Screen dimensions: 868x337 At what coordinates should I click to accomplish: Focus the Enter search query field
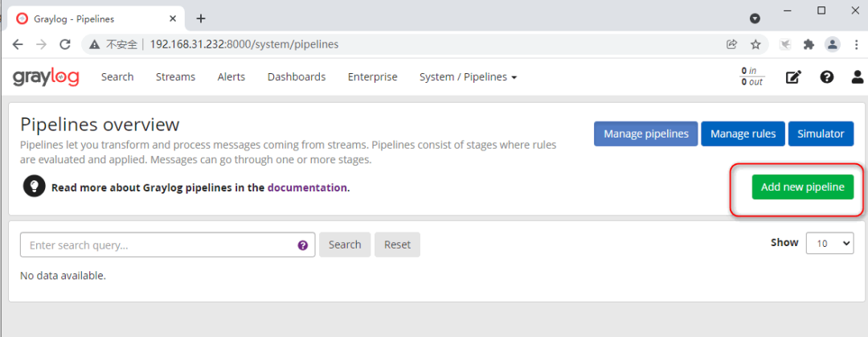click(157, 245)
